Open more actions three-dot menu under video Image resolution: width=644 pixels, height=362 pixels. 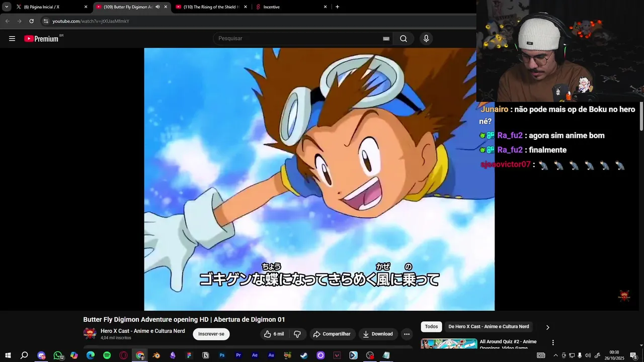click(x=407, y=334)
